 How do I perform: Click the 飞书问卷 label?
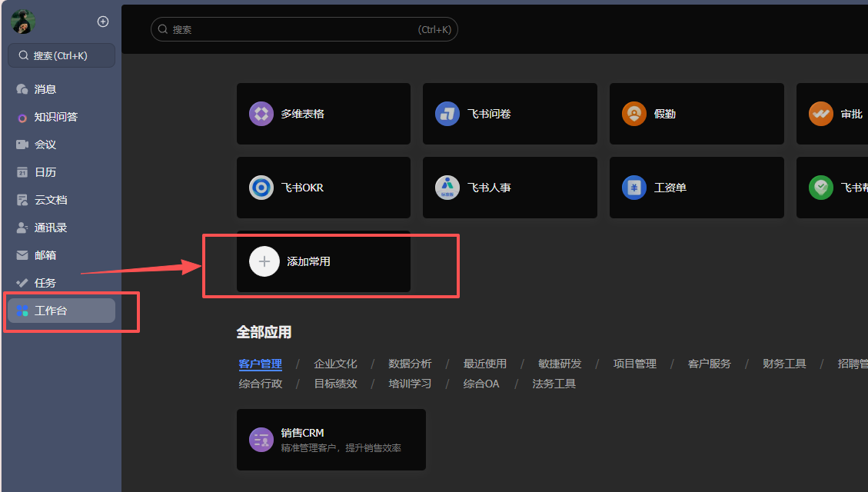(489, 114)
